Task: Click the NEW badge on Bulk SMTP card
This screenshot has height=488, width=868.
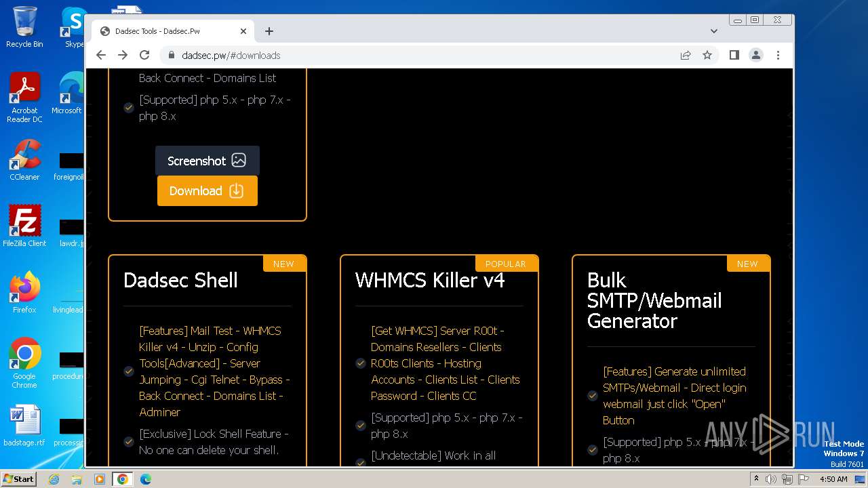Action: point(747,264)
